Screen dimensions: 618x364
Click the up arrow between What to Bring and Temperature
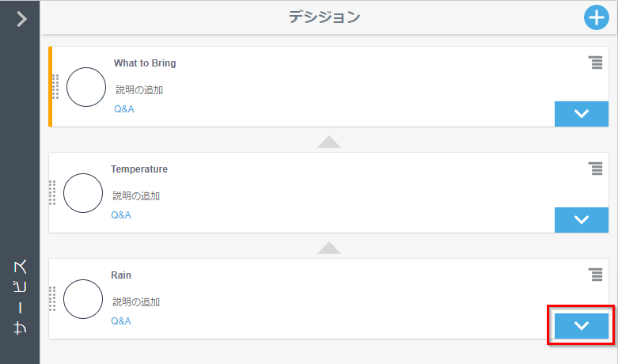(x=329, y=142)
